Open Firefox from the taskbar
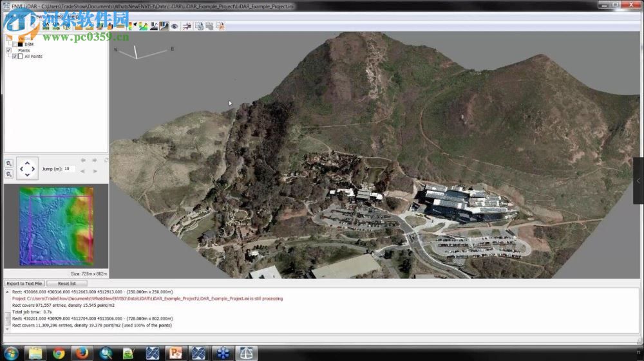Viewport: 644px width, 361px height. [x=81, y=353]
